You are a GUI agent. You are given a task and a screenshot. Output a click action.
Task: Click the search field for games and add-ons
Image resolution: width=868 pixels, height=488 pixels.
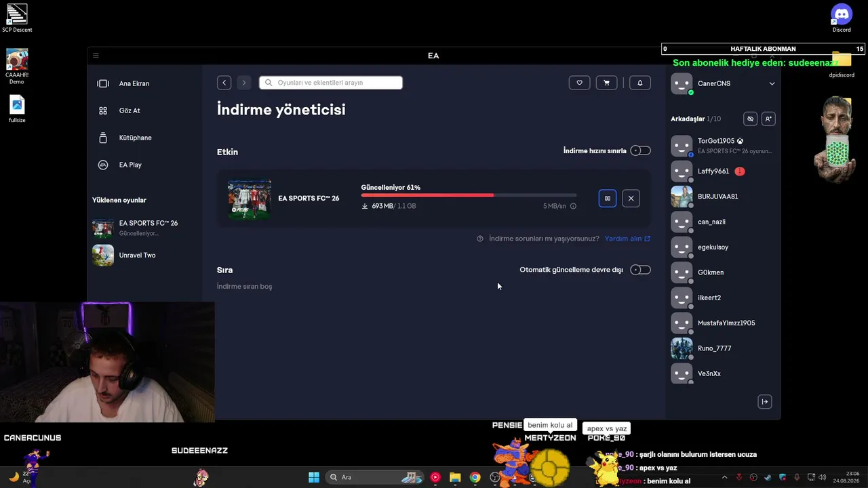pos(331,83)
